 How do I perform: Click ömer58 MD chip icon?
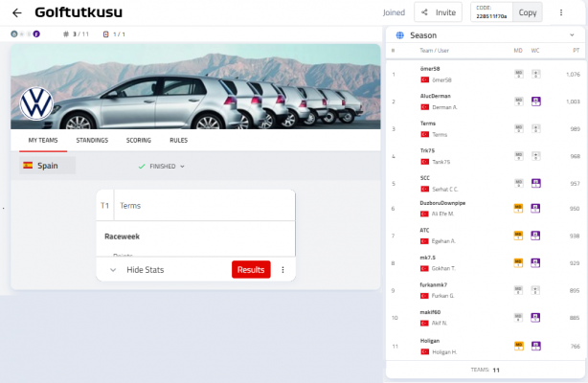(519, 74)
